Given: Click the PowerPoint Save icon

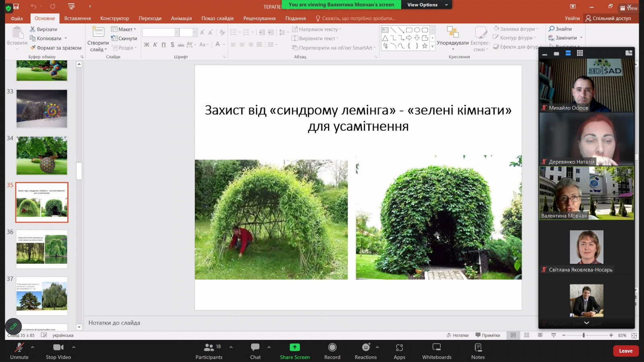Looking at the screenshot, I should tap(16, 6).
